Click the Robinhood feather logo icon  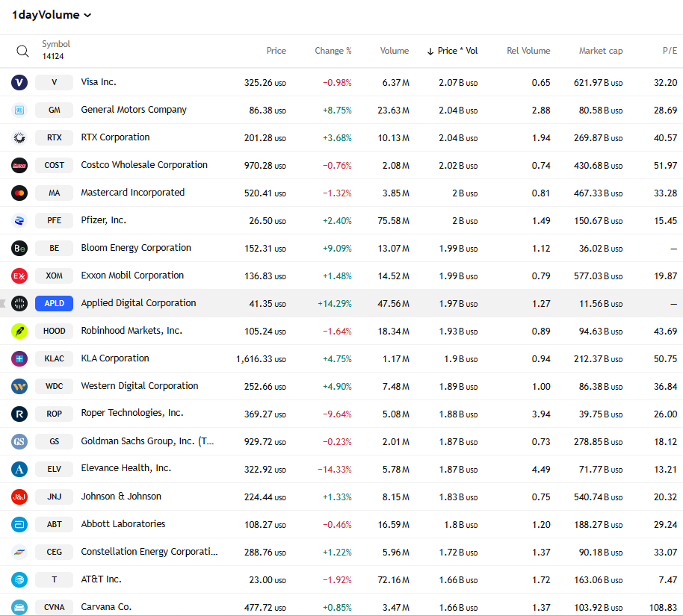pyautogui.click(x=19, y=332)
